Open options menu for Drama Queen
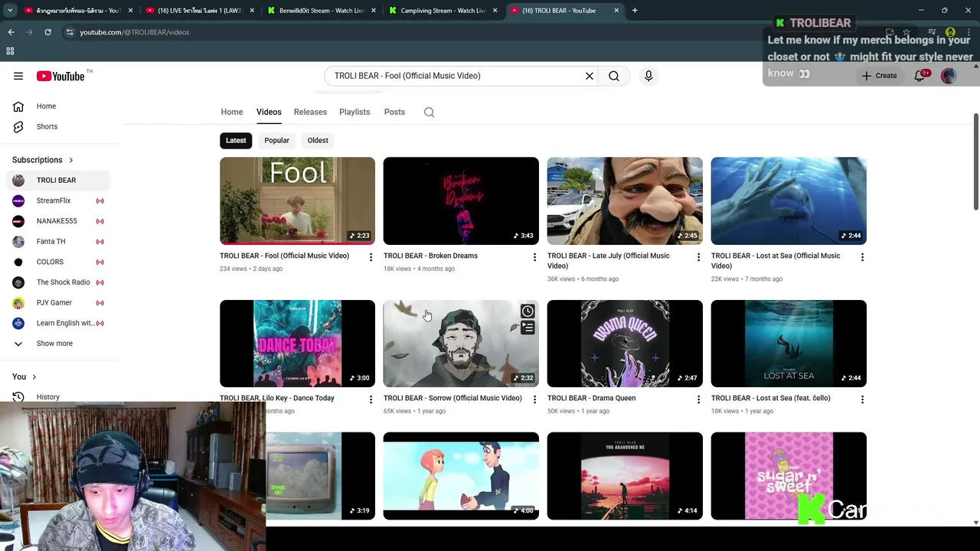Image resolution: width=980 pixels, height=551 pixels. pyautogui.click(x=698, y=399)
